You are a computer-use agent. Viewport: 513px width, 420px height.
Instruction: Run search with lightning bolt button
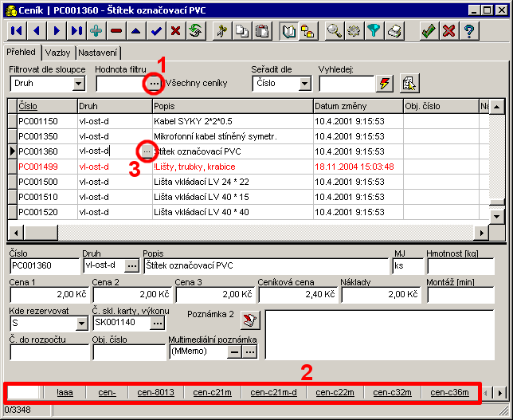[386, 84]
